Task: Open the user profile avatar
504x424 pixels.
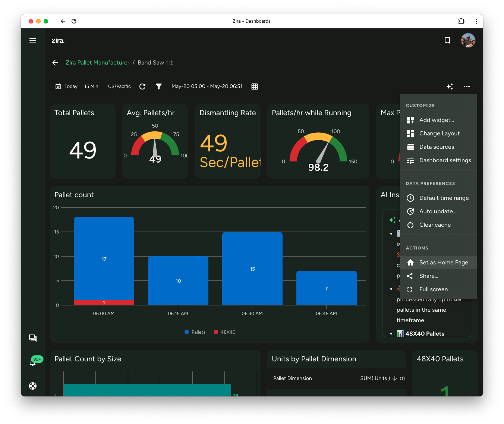Action: coord(468,40)
